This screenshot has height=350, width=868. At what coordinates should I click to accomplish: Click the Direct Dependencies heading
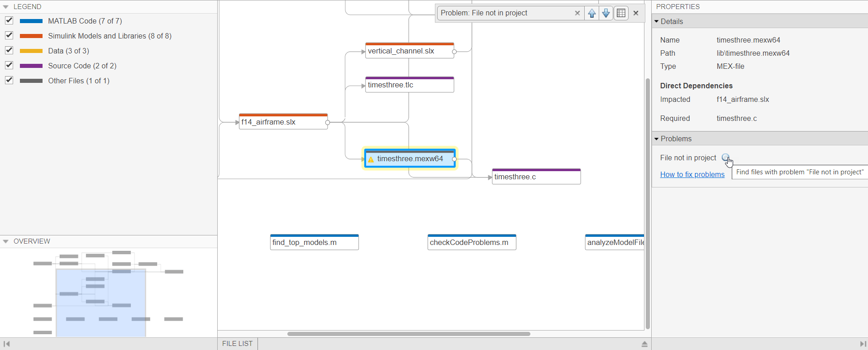point(696,86)
